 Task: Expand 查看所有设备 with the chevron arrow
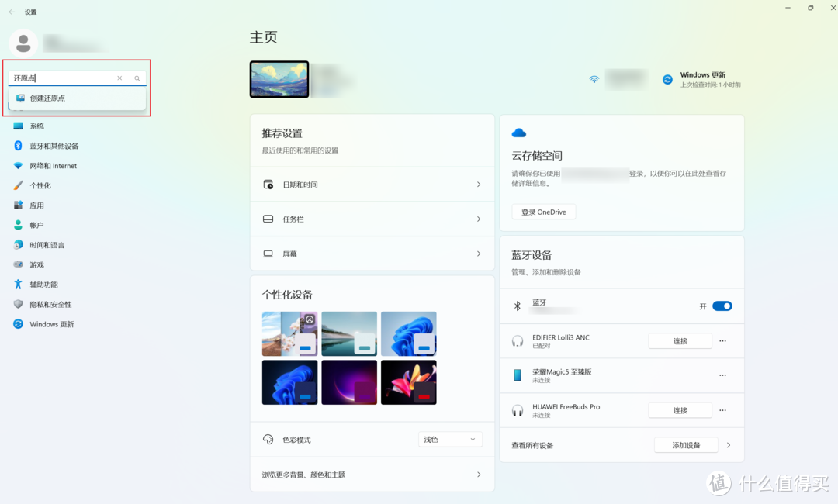[x=729, y=445]
